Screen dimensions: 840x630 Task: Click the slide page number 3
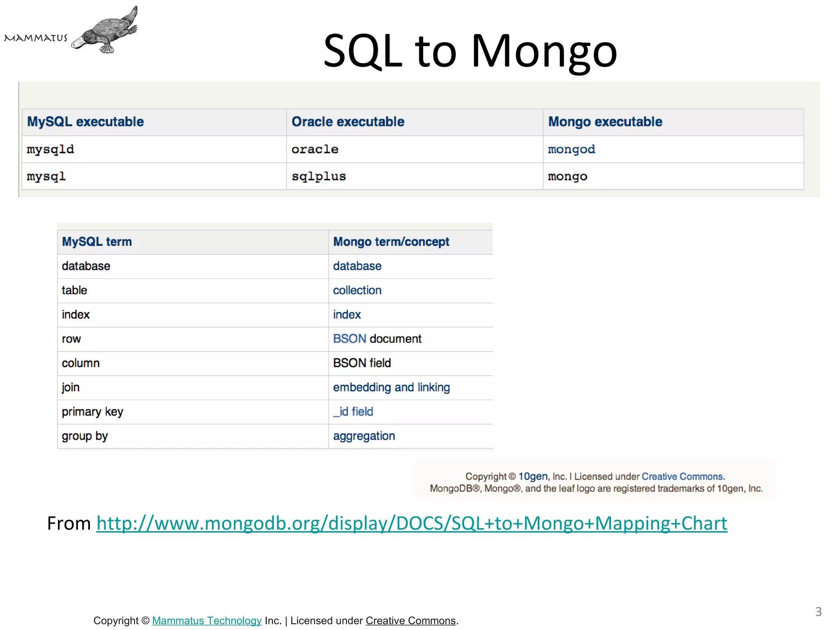coord(818,612)
